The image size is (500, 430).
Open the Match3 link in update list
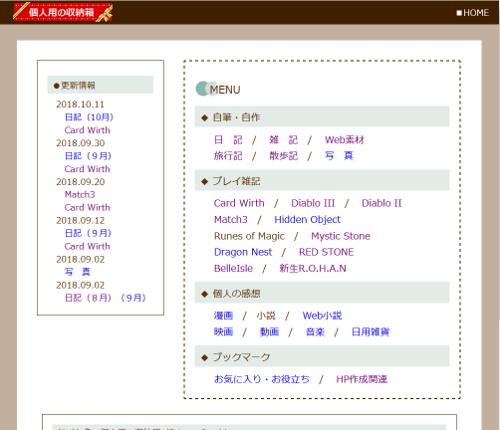(x=80, y=194)
